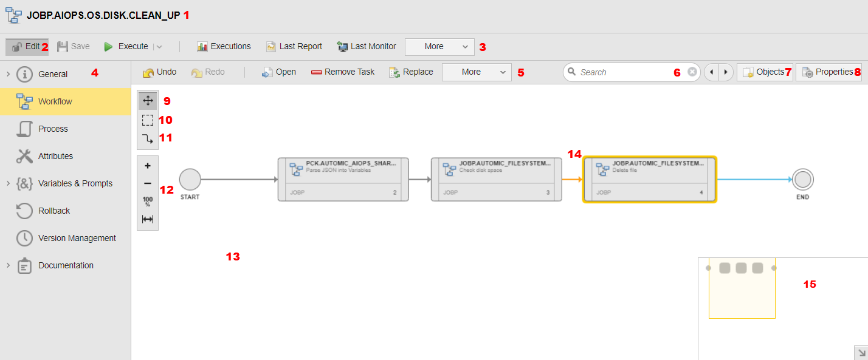Collapse the minimap with corner arrow
Image resolution: width=868 pixels, height=360 pixels.
(x=861, y=353)
